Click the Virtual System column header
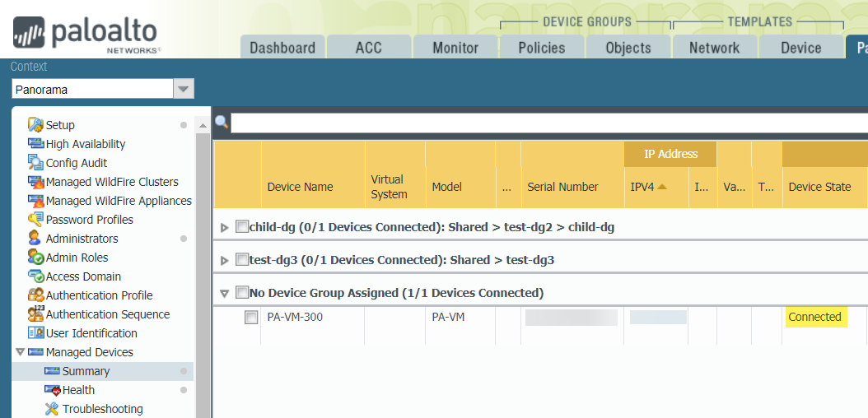This screenshot has width=868, height=418. click(395, 187)
